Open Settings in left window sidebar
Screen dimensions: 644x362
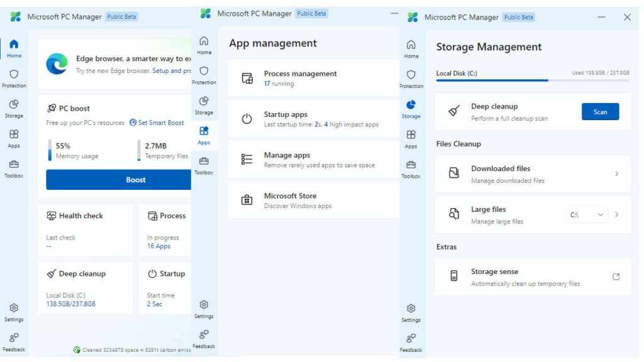[x=14, y=312]
